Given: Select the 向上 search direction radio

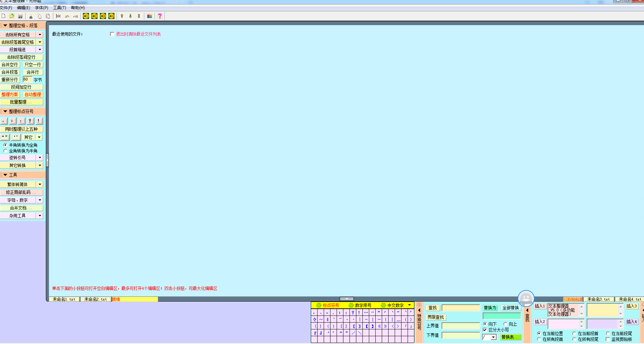Looking at the screenshot, I should pos(505,324).
